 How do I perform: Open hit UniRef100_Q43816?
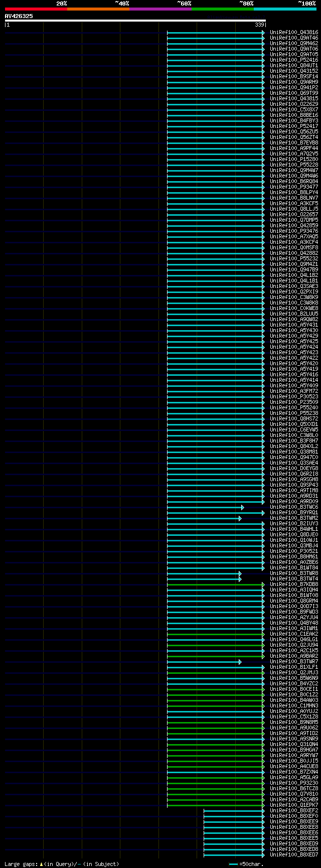[x=294, y=32]
